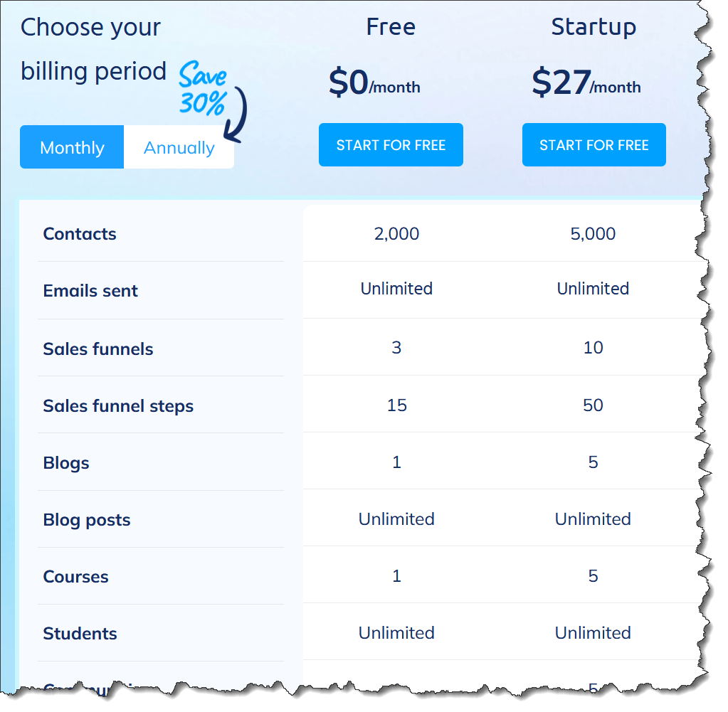Viewport: 728px width, 712px height.
Task: Click the curved arrow pointing to Annually
Action: 237,114
